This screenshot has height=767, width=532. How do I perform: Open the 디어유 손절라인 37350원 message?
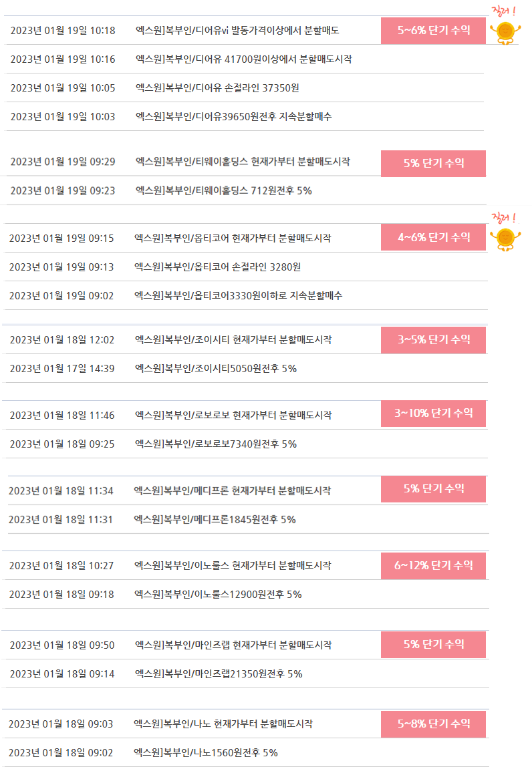[x=217, y=88]
